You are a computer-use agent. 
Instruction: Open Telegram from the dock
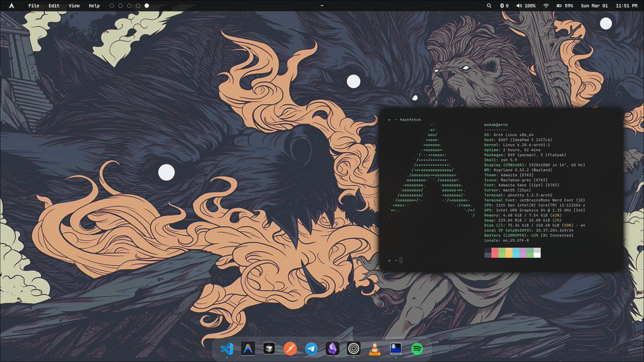(311, 349)
